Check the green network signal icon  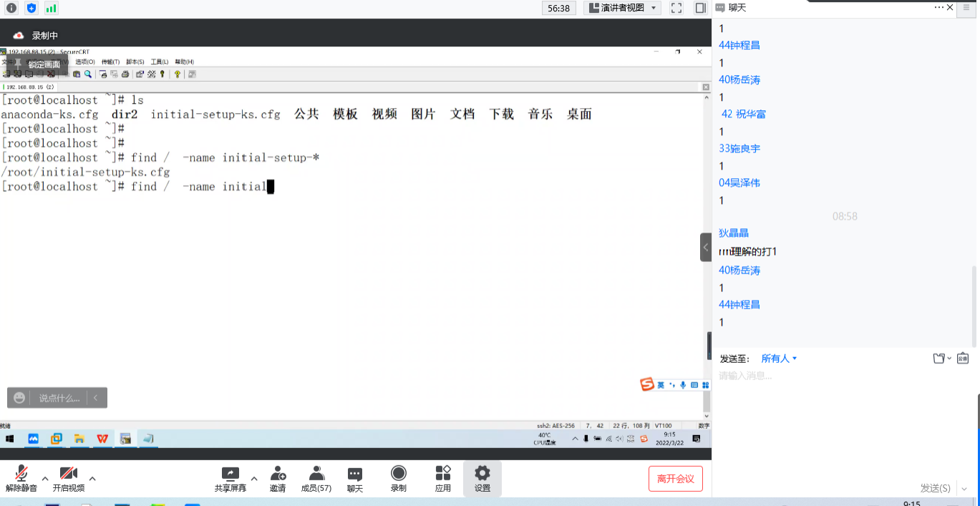(x=51, y=8)
